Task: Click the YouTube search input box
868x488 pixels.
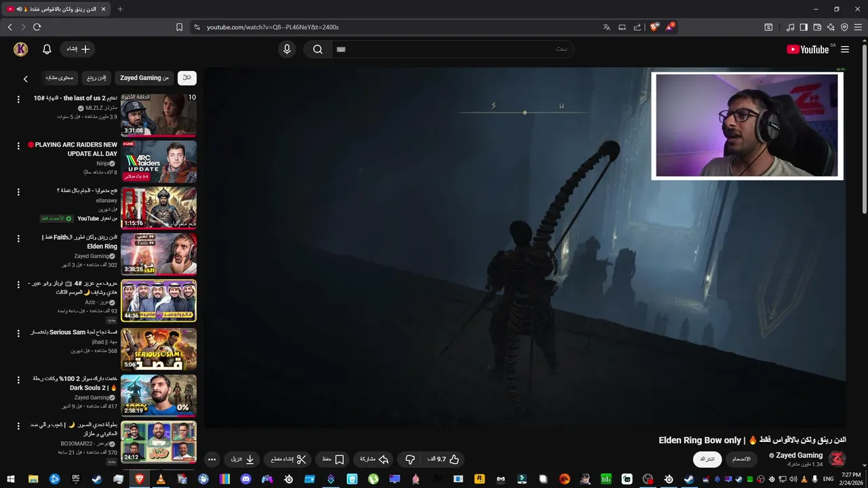Action: 452,49
